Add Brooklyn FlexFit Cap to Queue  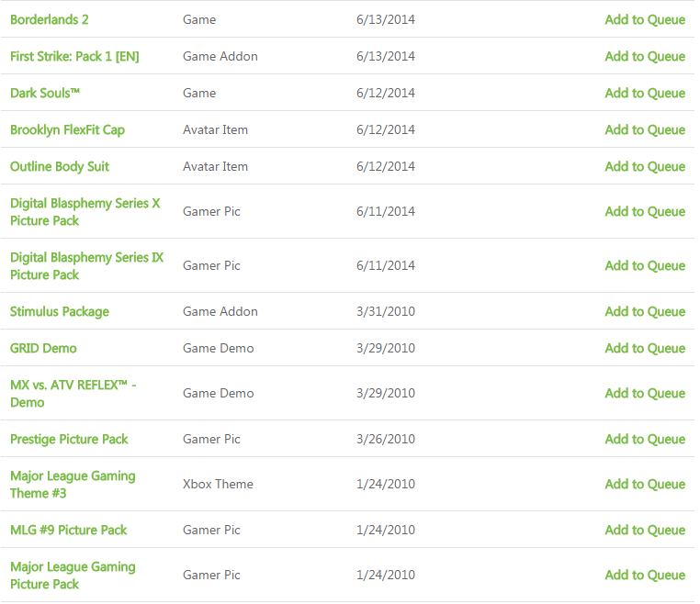click(x=645, y=129)
